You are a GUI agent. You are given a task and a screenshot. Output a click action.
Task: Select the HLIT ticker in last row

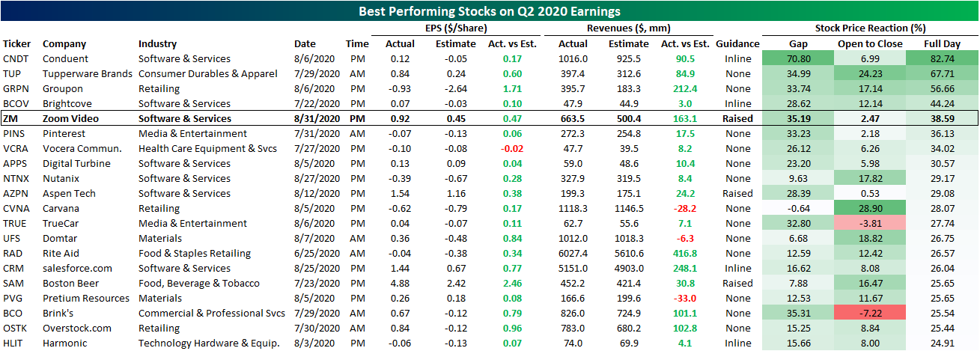[x=15, y=343]
